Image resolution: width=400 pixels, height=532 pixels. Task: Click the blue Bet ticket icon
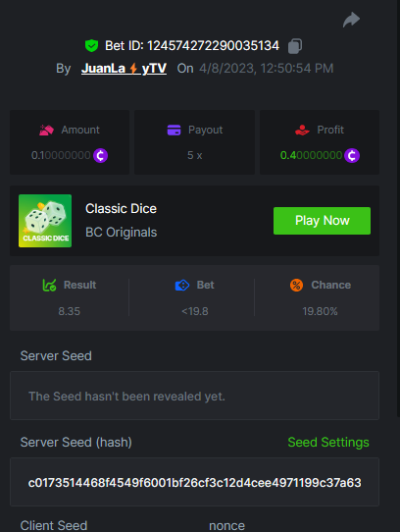click(x=182, y=285)
